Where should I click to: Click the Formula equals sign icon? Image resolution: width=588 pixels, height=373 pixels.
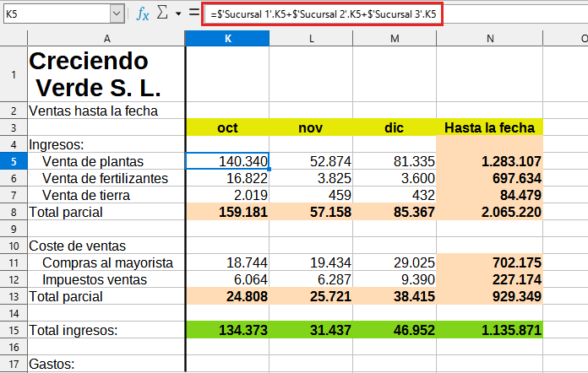pyautogui.click(x=193, y=13)
